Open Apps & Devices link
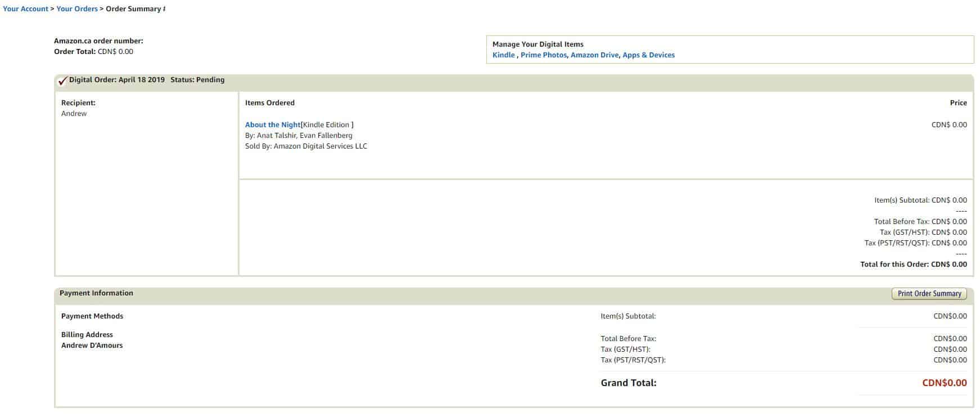 (x=648, y=55)
